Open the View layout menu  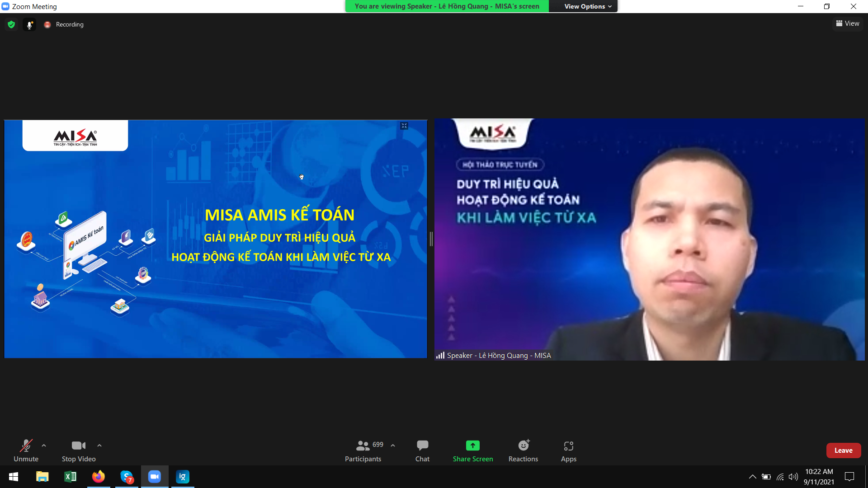(x=848, y=23)
